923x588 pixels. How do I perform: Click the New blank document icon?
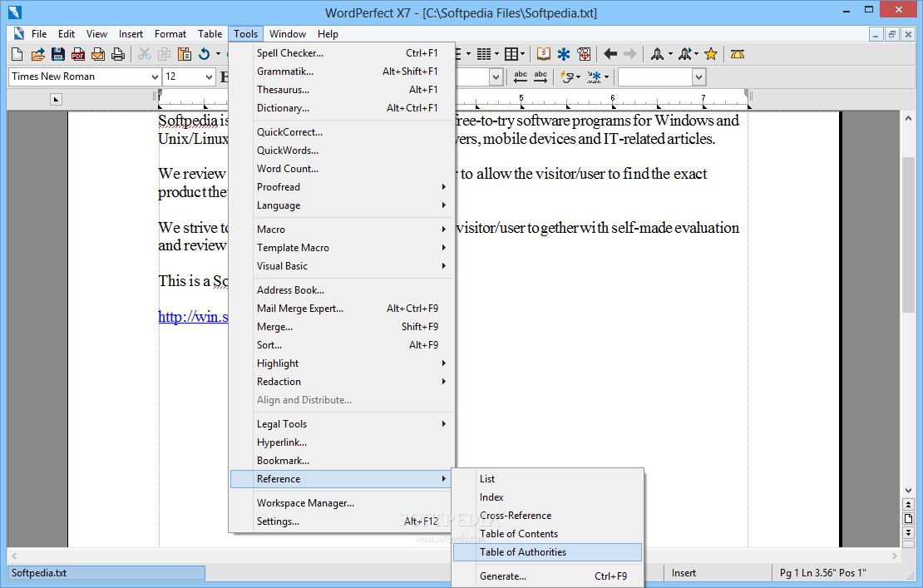pos(17,54)
